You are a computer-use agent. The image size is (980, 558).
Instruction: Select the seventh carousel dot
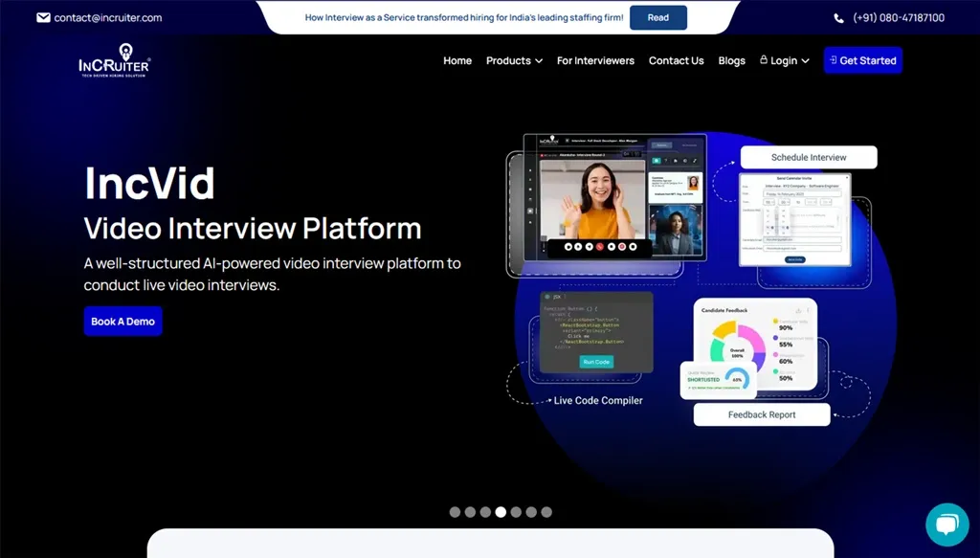(x=546, y=512)
